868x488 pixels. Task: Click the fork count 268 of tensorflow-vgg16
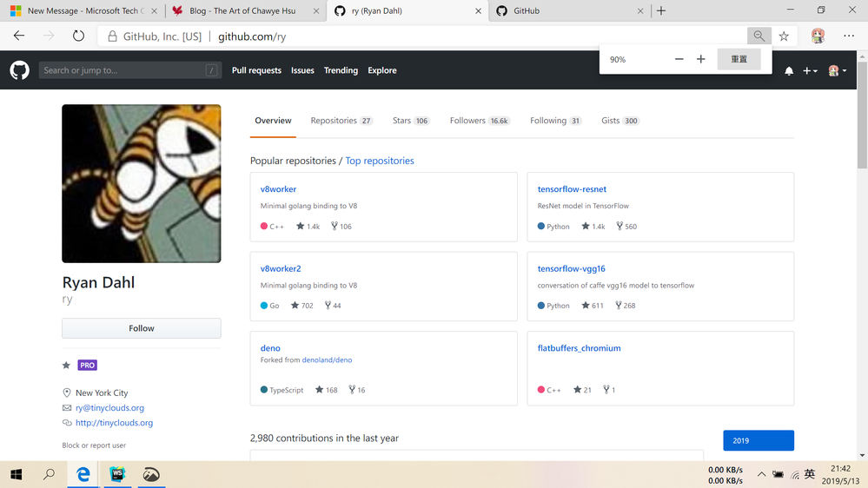click(x=626, y=306)
